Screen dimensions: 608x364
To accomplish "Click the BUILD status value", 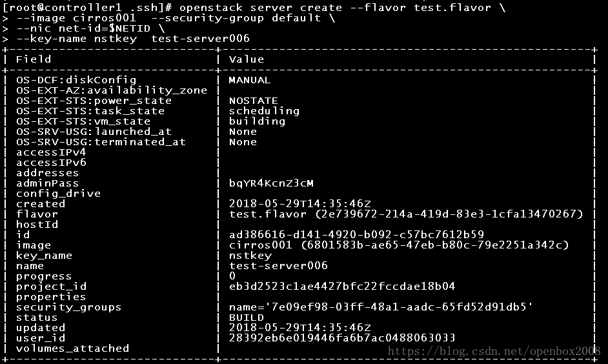I will 246,318.
